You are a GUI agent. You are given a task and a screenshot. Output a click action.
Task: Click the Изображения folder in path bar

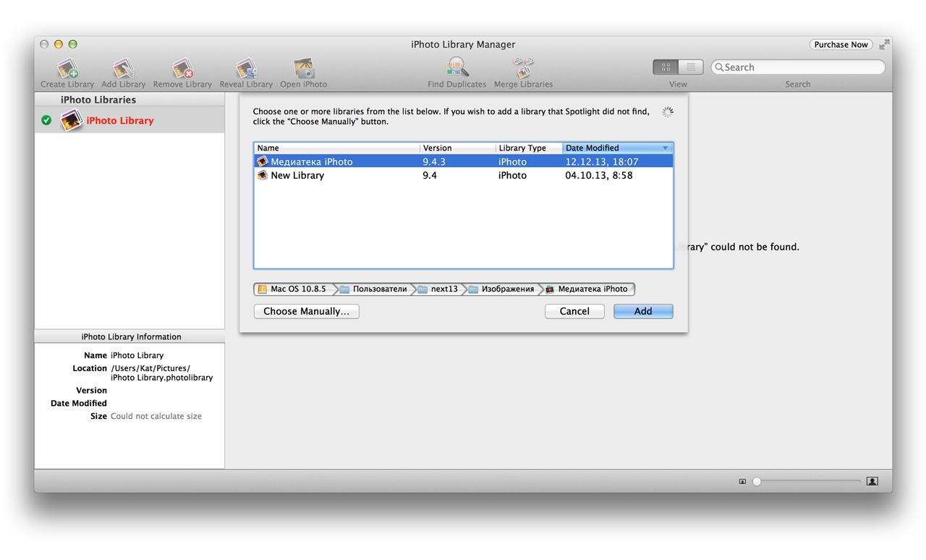pos(501,289)
